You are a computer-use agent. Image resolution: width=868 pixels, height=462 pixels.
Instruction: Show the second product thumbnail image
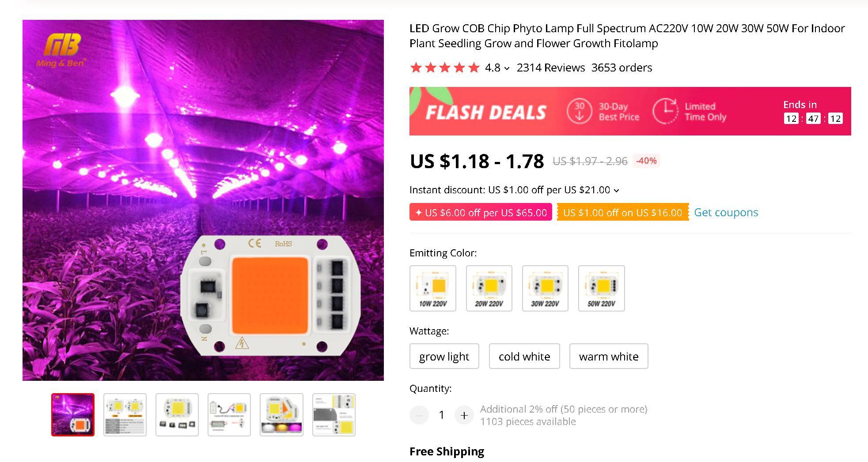coord(125,415)
